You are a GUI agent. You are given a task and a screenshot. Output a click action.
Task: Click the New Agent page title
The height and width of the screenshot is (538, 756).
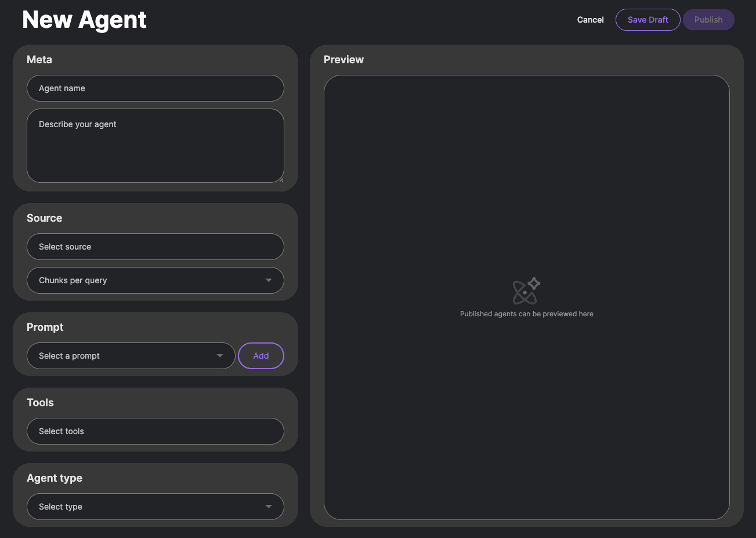coord(84,19)
